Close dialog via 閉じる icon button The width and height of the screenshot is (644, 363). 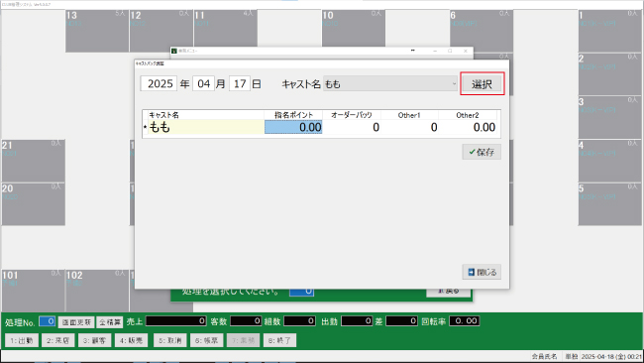tap(482, 272)
